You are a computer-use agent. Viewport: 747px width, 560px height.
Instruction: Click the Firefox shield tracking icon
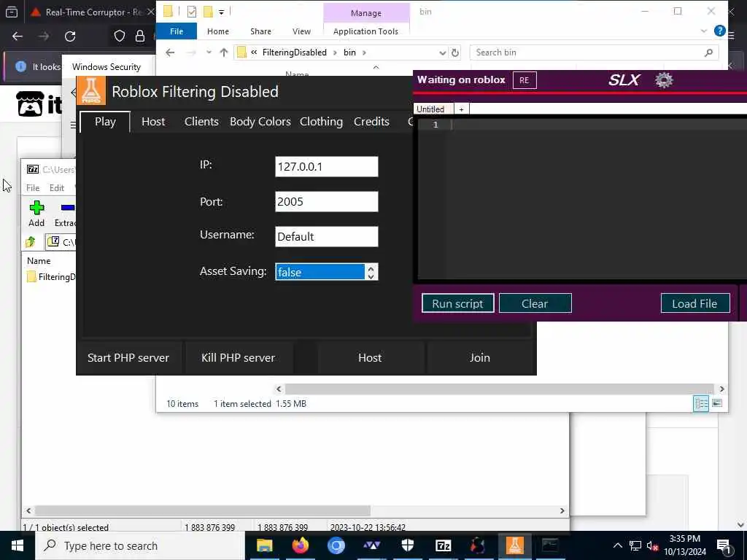coord(120,36)
